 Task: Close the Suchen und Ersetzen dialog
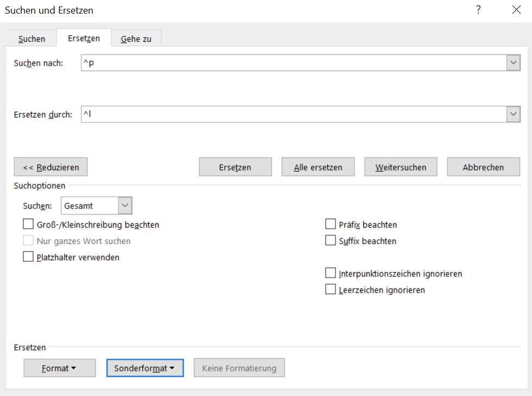[x=516, y=10]
